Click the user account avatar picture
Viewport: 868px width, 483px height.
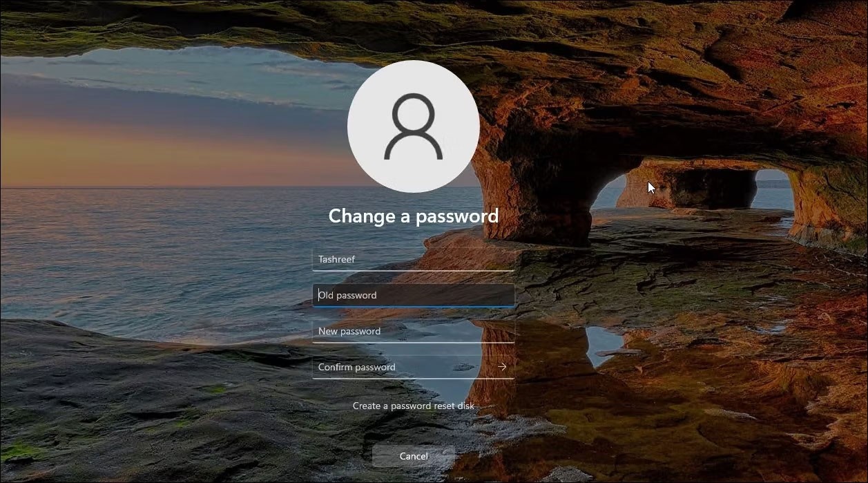point(413,126)
